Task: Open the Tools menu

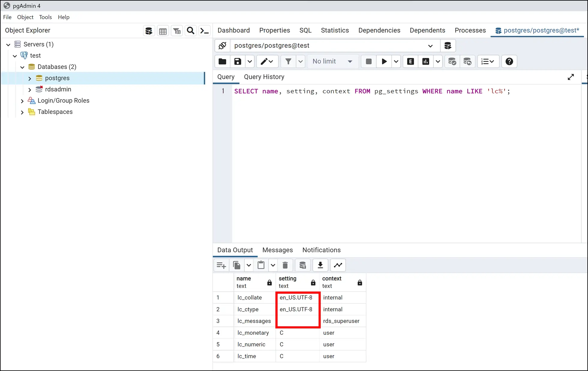Action: point(45,17)
